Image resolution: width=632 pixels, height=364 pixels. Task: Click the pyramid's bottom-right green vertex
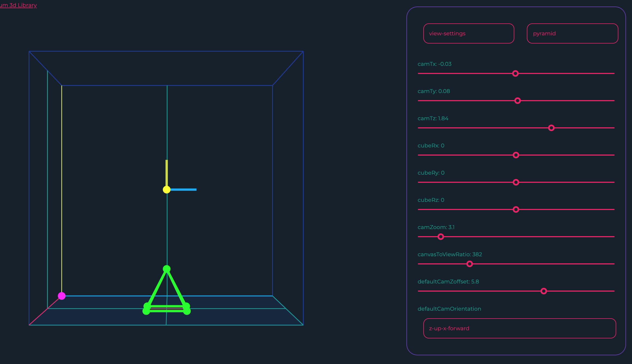click(x=187, y=311)
